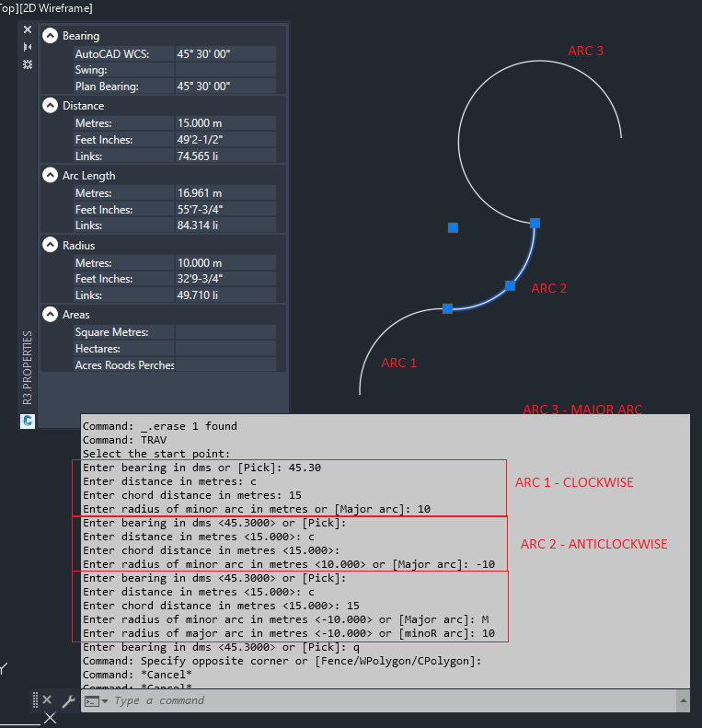
Task: Select Radius Metres value 10.000 m
Action: tap(225, 262)
